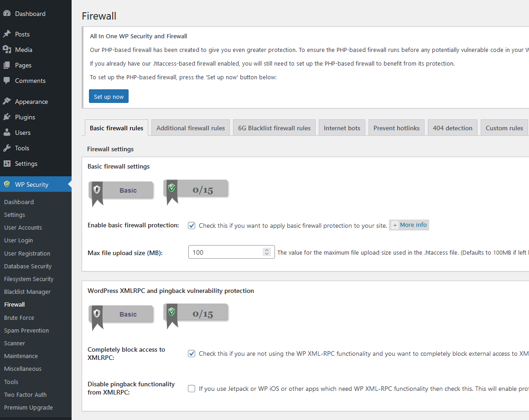The image size is (529, 420).
Task: Open Filesystem Security submenu
Action: tap(29, 279)
